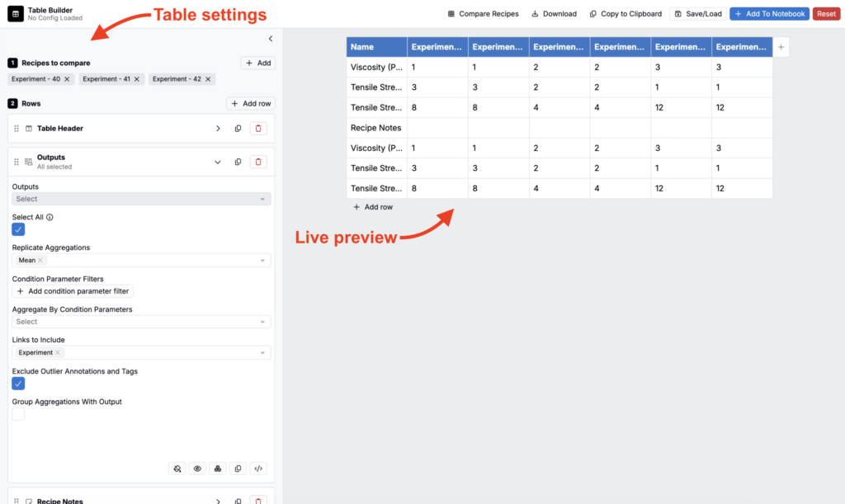The width and height of the screenshot is (845, 504).
Task: Grab the Outputs row drag handle
Action: point(17,162)
